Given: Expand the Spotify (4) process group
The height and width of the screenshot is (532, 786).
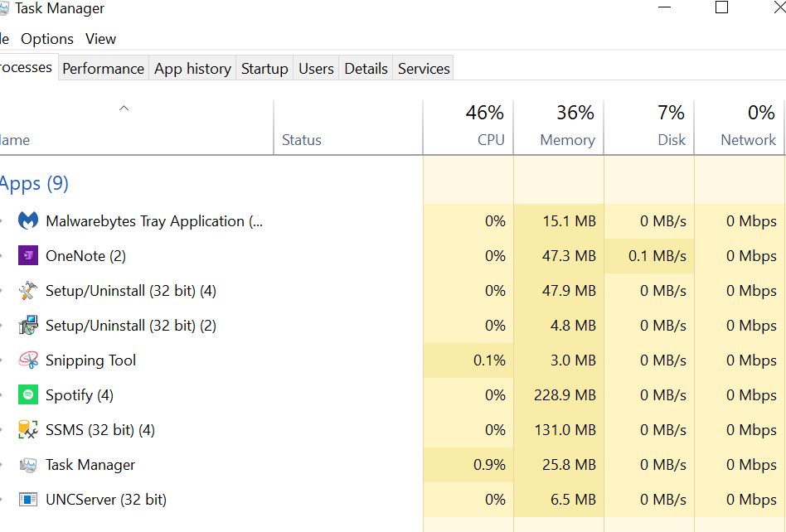Looking at the screenshot, I should [2, 395].
